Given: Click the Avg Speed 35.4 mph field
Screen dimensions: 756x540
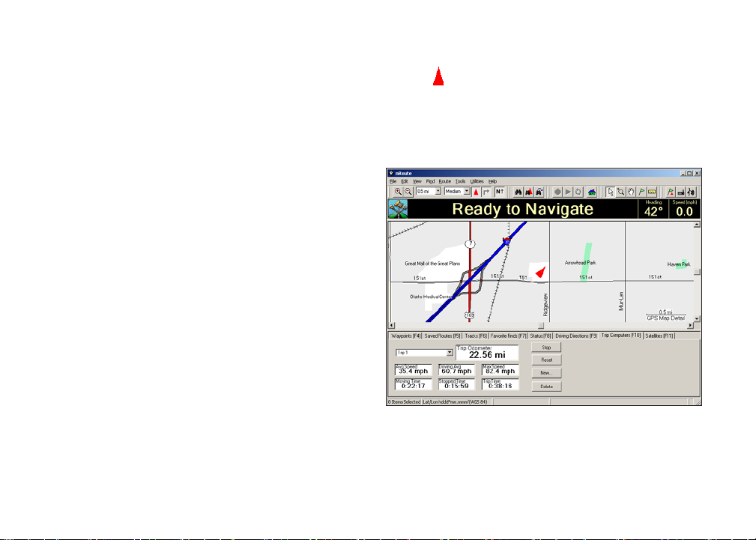Looking at the screenshot, I should [413, 370].
